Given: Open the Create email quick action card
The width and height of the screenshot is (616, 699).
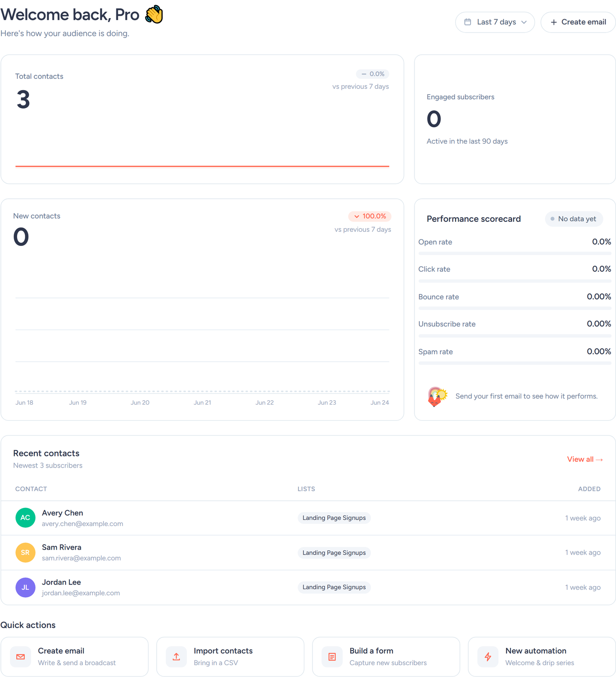Looking at the screenshot, I should coord(74,657).
